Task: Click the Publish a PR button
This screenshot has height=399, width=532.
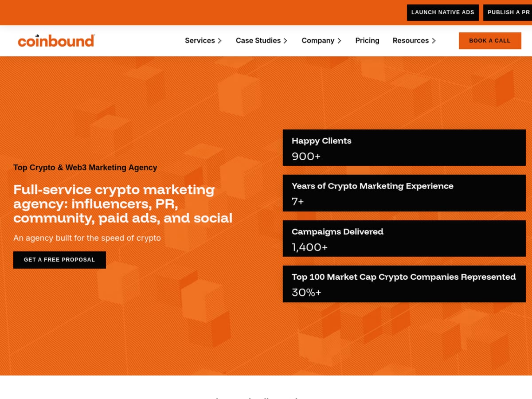Action: click(x=508, y=12)
